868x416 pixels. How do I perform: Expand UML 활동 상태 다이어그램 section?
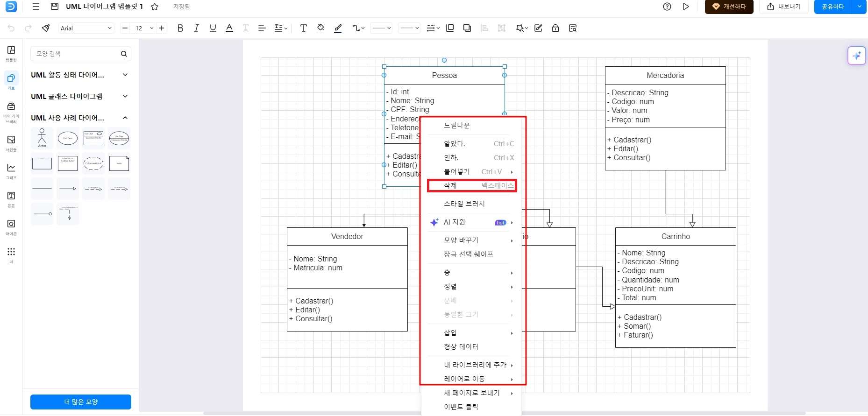[x=79, y=75]
